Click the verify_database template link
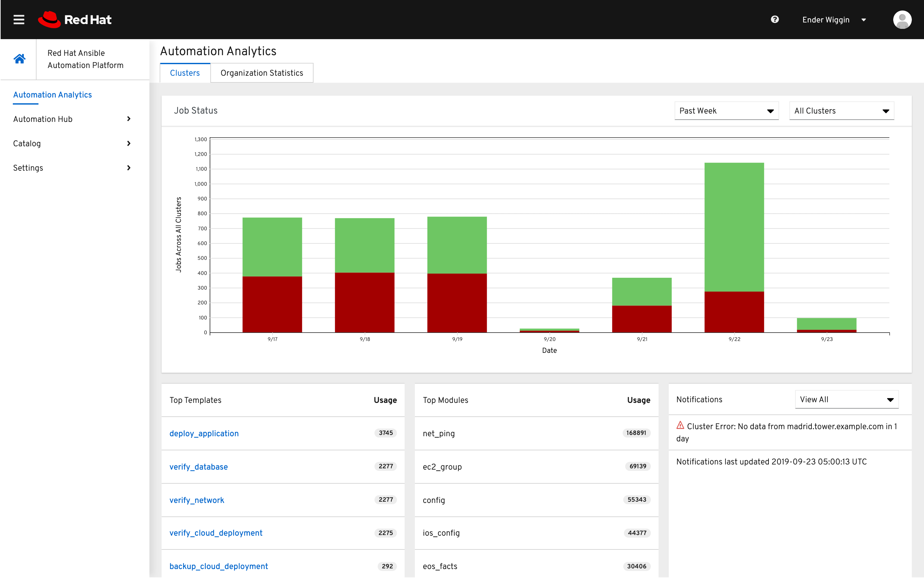This screenshot has width=924, height=578. point(198,466)
